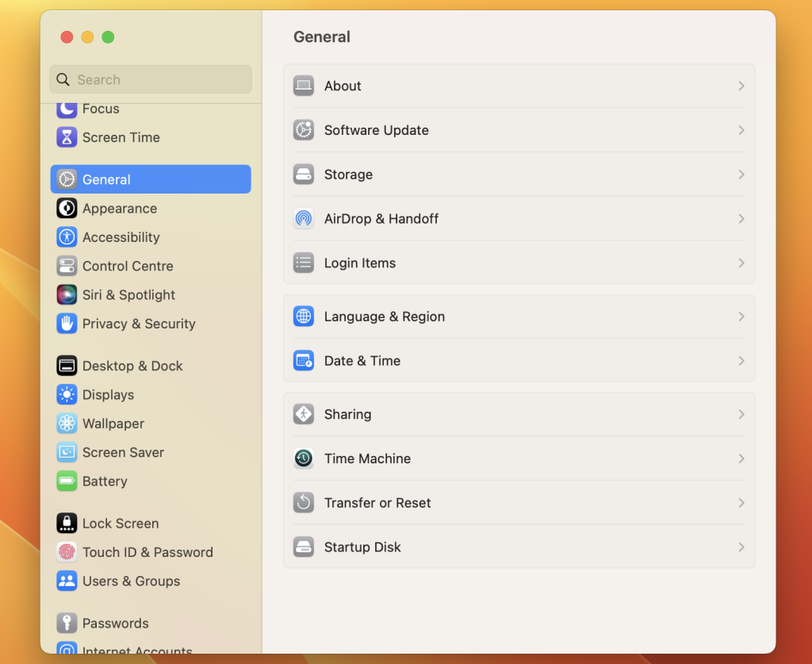Screen dimensions: 812x664
Task: Select the Privacy & Security hand icon
Action: click(x=67, y=324)
